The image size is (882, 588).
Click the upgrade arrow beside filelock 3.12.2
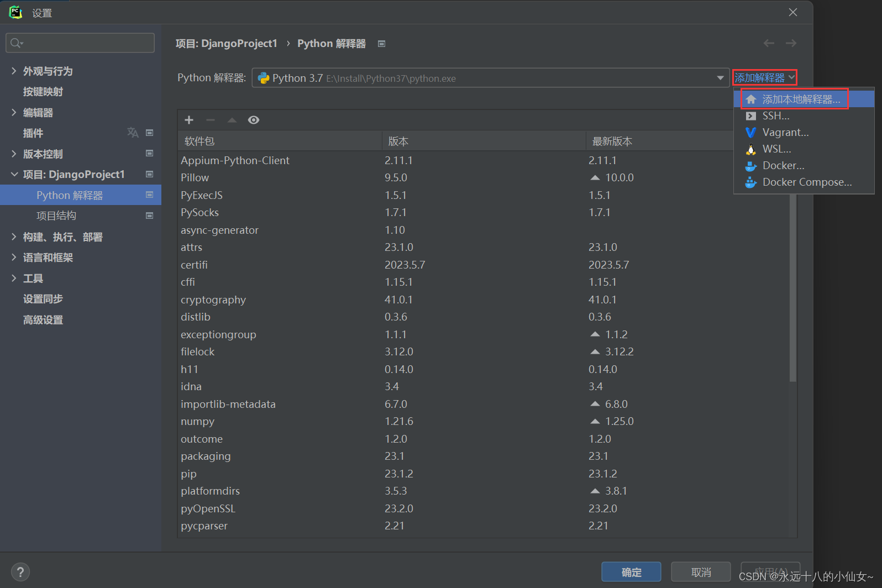click(x=595, y=351)
